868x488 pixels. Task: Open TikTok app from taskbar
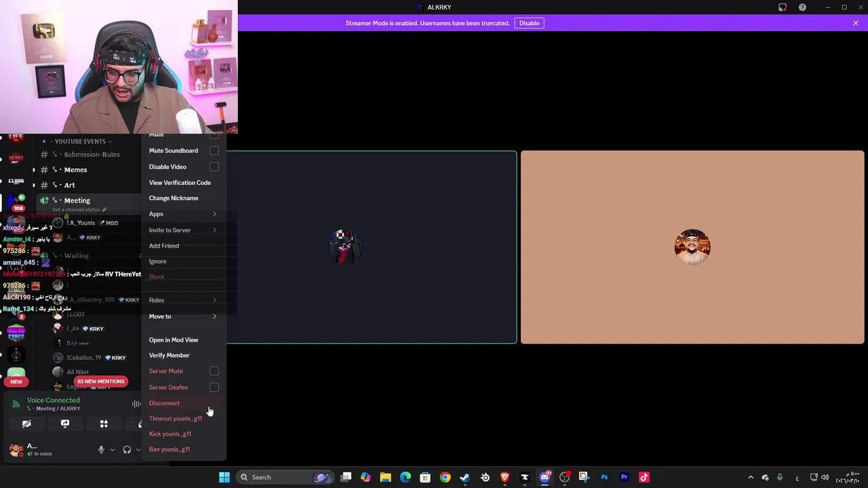point(644,477)
